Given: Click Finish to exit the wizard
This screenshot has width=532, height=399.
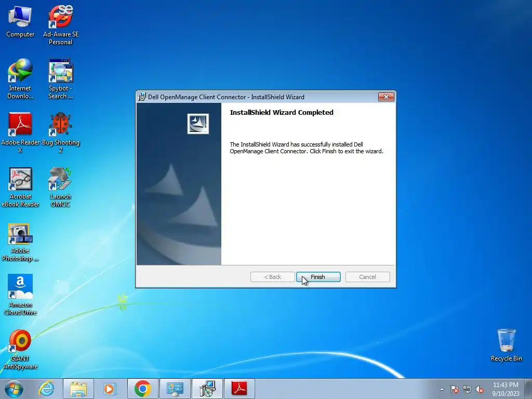Looking at the screenshot, I should tap(318, 277).
